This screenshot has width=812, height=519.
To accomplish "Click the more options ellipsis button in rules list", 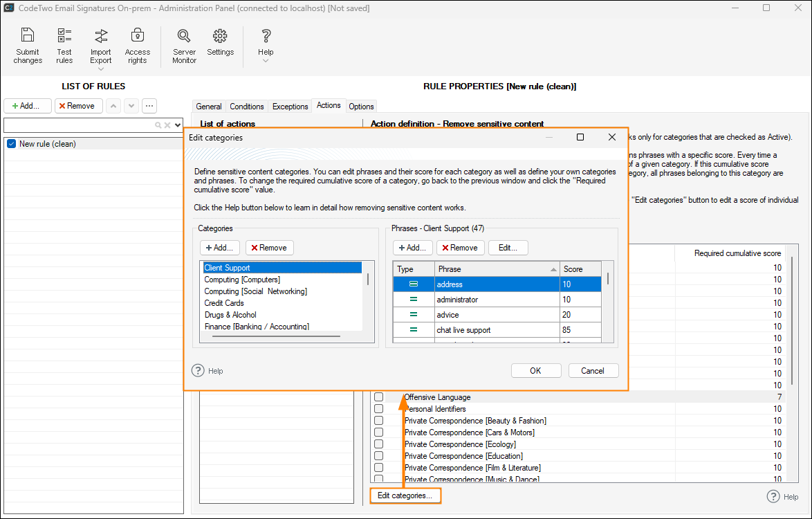I will pyautogui.click(x=149, y=106).
